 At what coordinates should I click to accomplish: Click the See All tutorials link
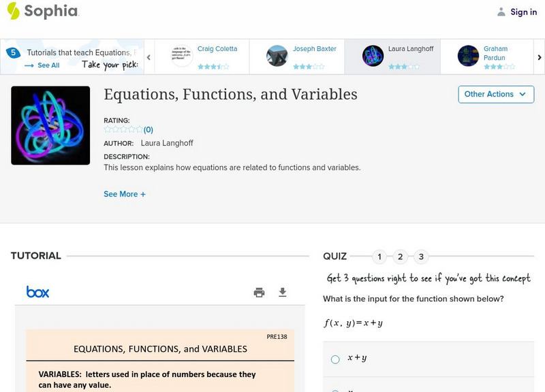(x=42, y=65)
